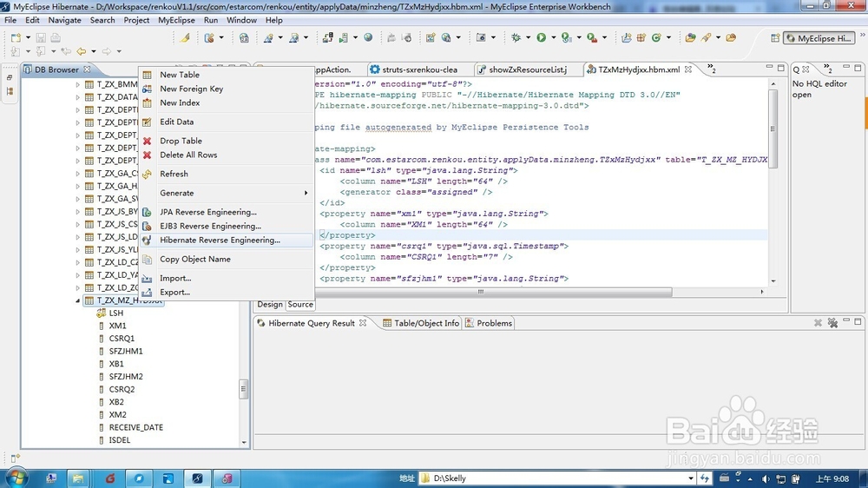Open the Debug dropdown arrow
This screenshot has width=868, height=488.
click(528, 37)
